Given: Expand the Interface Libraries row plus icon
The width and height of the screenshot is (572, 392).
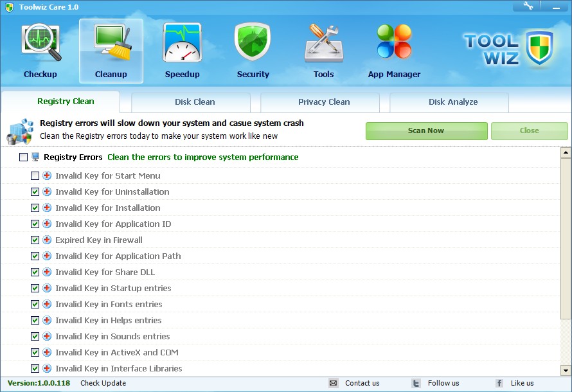Looking at the screenshot, I should pos(47,368).
